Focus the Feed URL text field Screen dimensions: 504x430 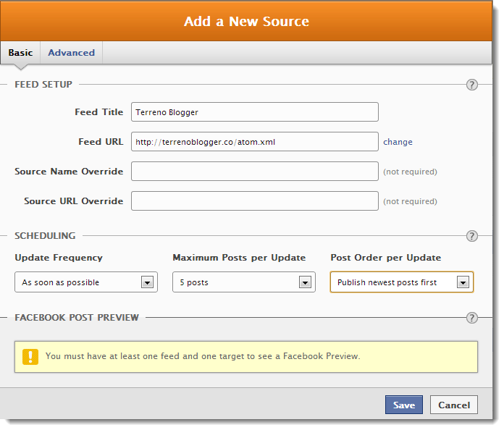255,141
